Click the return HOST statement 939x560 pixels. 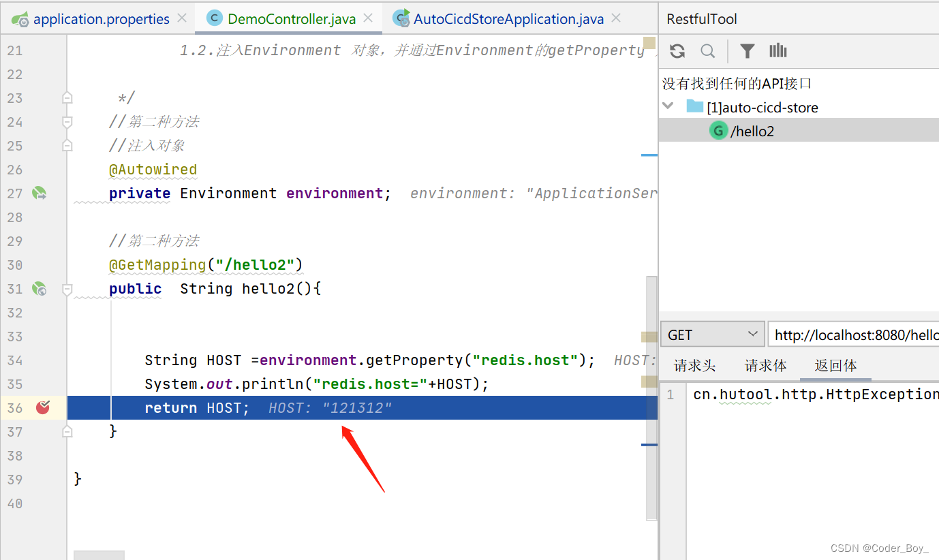tap(197, 408)
